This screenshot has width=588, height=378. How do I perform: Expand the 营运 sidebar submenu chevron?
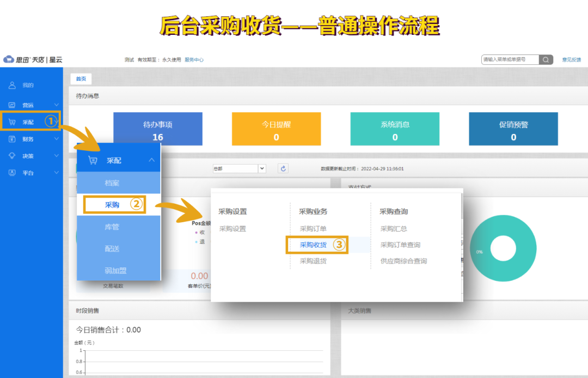[56, 103]
